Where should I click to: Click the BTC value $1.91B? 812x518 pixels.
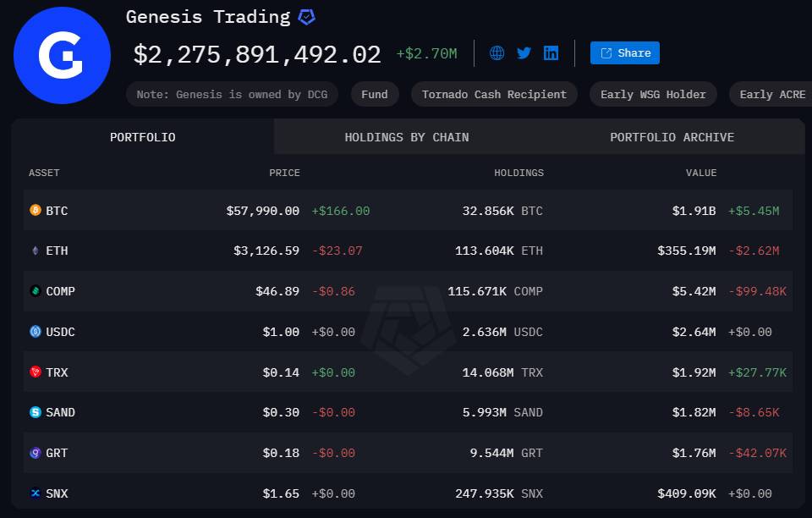pyautogui.click(x=694, y=211)
